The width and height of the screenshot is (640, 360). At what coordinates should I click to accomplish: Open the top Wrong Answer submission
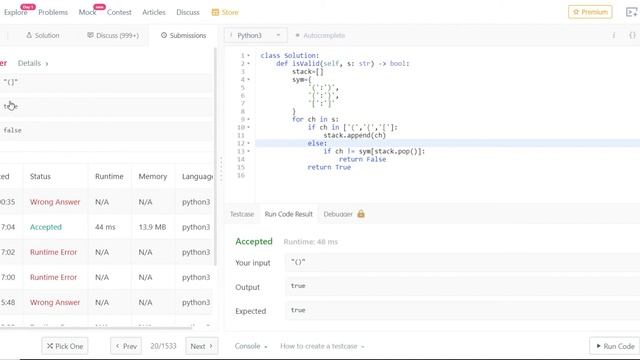coord(55,202)
